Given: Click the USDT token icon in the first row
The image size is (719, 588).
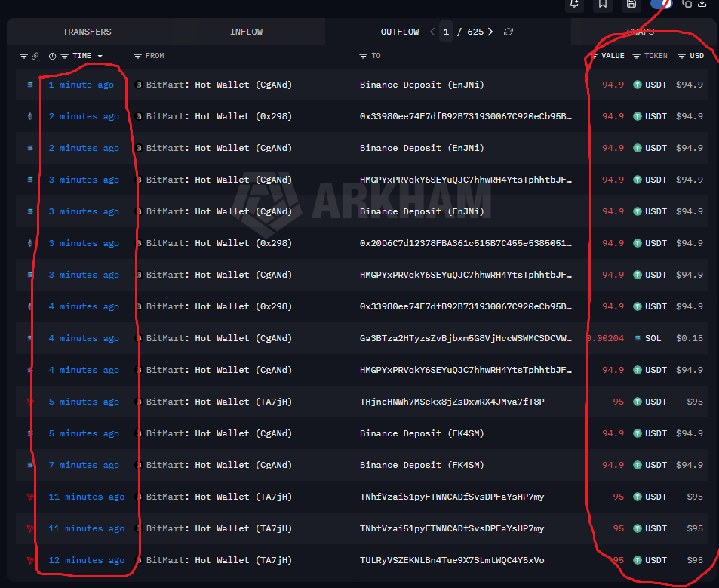Looking at the screenshot, I should (x=638, y=85).
